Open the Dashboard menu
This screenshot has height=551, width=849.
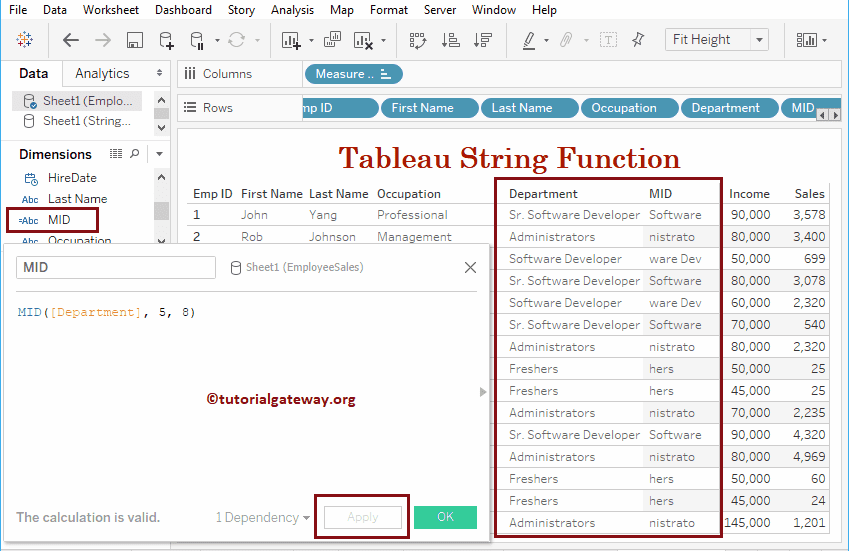point(183,10)
